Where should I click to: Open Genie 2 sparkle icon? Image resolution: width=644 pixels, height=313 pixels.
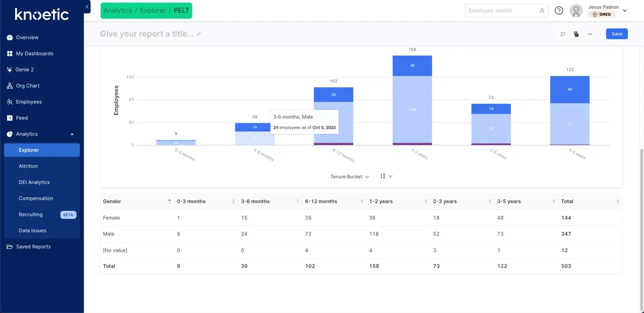[x=10, y=70]
